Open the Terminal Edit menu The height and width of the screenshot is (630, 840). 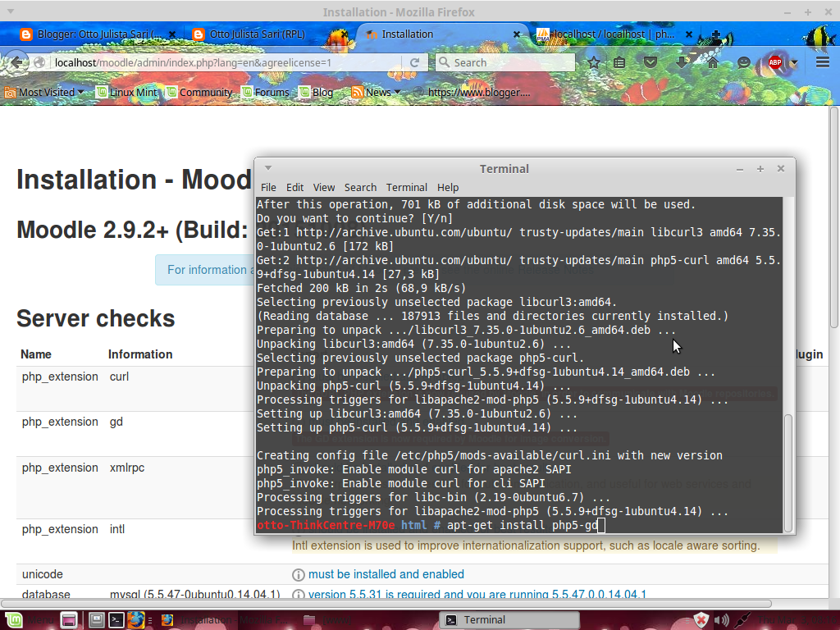tap(294, 188)
